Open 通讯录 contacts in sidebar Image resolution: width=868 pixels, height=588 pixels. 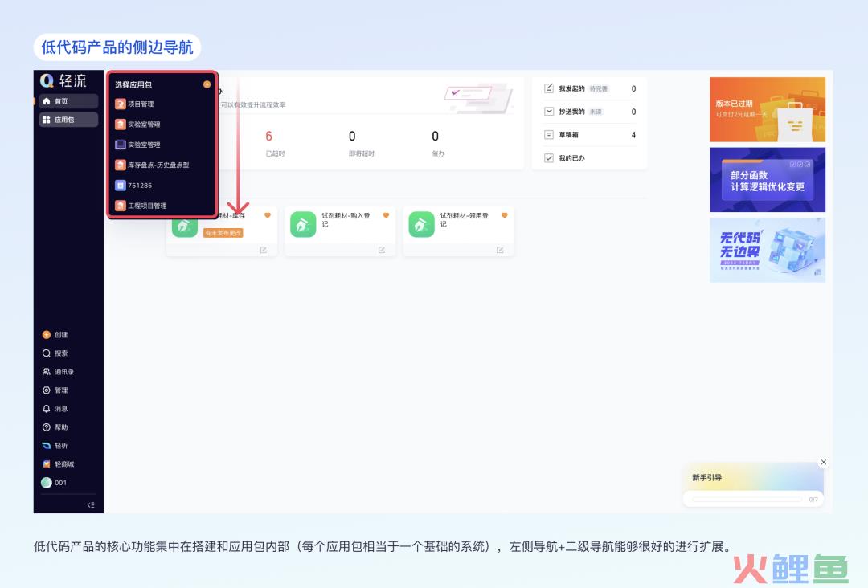click(x=58, y=372)
